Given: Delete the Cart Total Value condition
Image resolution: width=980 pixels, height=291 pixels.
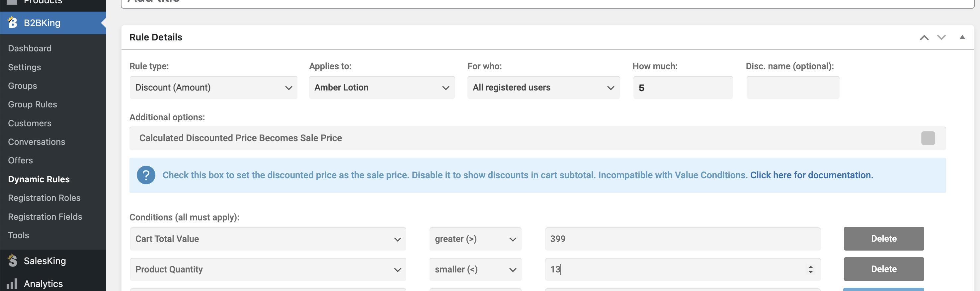Looking at the screenshot, I should point(883,239).
